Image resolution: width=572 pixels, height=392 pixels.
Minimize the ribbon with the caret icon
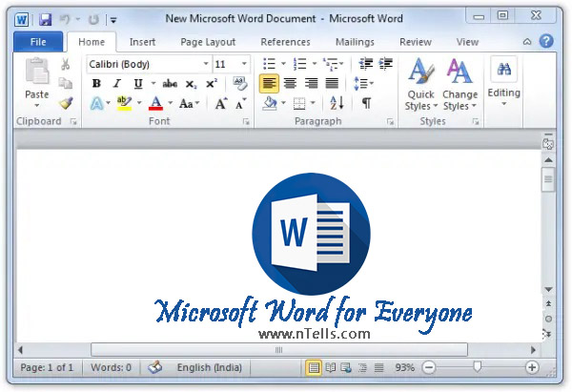click(527, 42)
